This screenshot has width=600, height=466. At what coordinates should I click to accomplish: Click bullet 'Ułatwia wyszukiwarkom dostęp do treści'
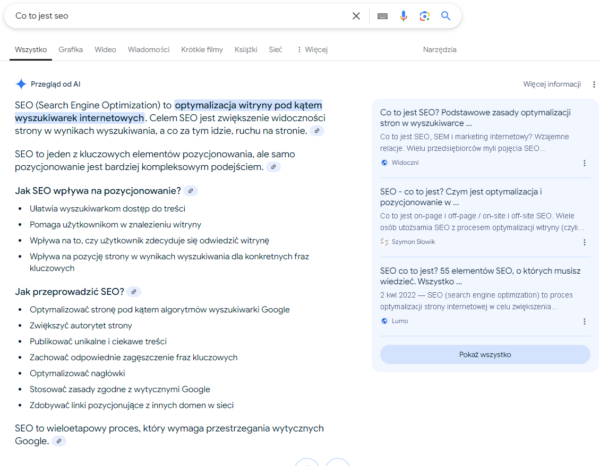point(108,209)
